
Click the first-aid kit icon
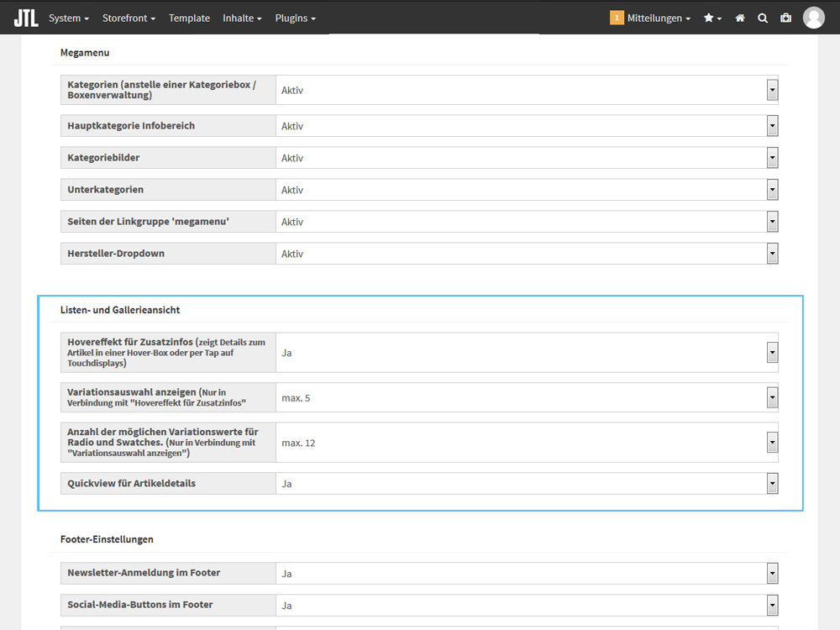(786, 18)
